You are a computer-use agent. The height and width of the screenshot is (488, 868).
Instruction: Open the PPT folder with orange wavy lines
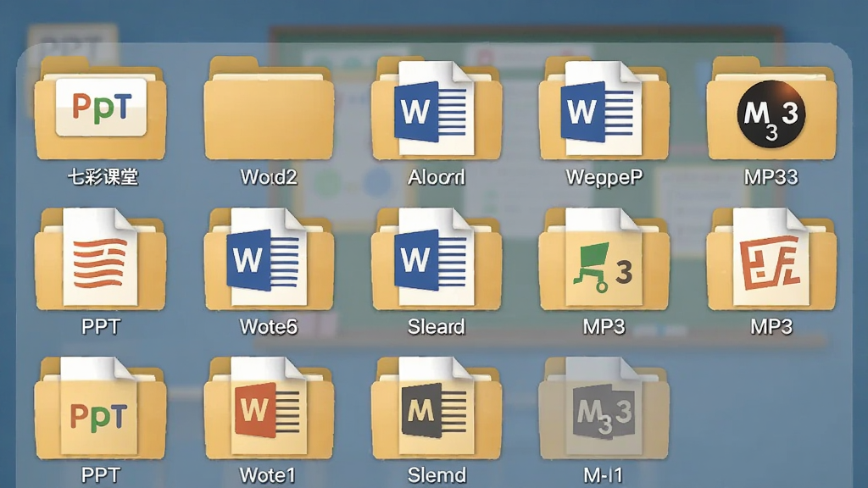click(x=100, y=258)
